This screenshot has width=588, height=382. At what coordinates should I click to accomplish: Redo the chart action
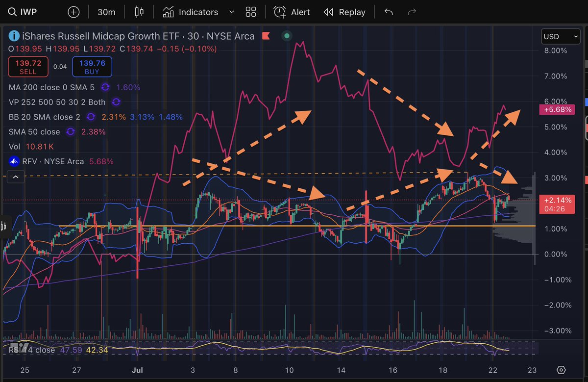click(412, 12)
